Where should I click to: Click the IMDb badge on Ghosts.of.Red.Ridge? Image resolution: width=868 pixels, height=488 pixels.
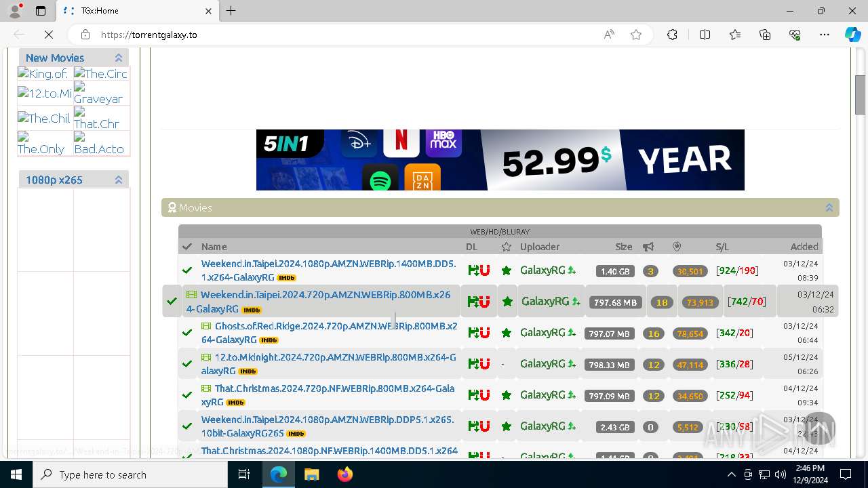click(x=269, y=340)
